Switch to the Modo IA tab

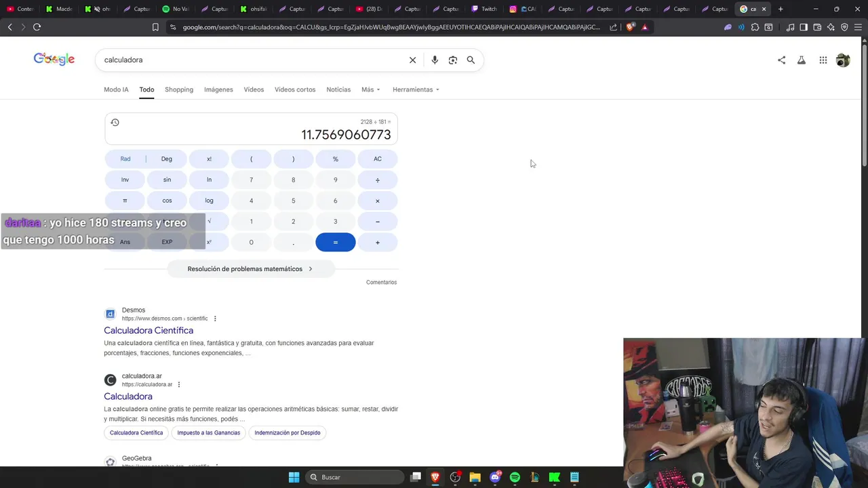click(x=116, y=89)
